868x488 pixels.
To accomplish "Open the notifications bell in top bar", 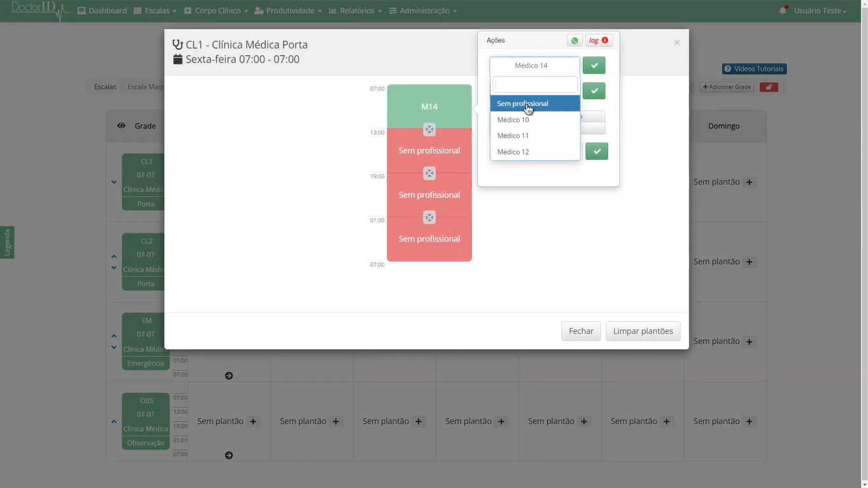I will 783,11.
